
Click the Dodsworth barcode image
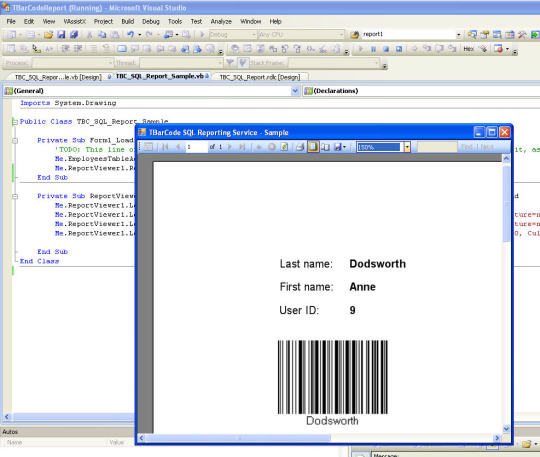(333, 377)
